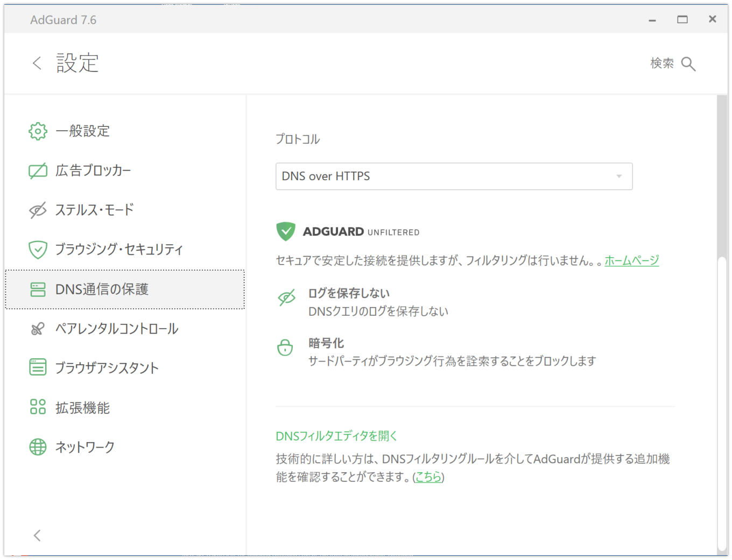Click the back arrow next to 設定
This screenshot has width=732, height=560.
(37, 63)
